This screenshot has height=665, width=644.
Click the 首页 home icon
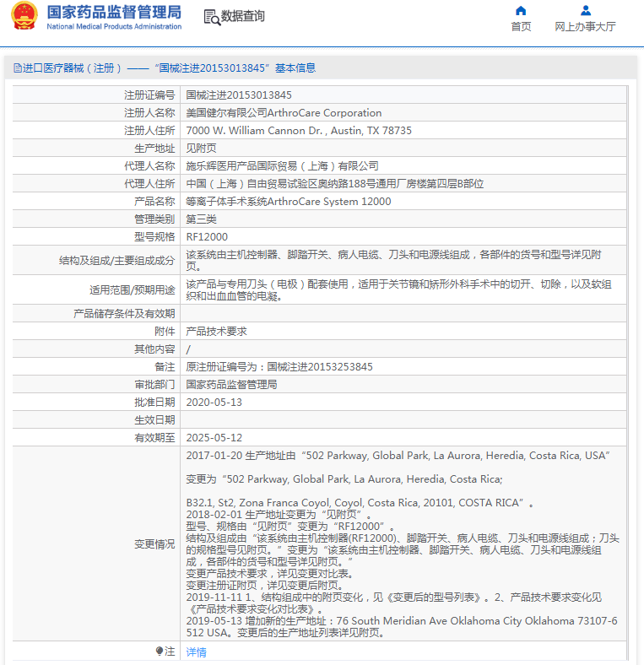pos(521,11)
